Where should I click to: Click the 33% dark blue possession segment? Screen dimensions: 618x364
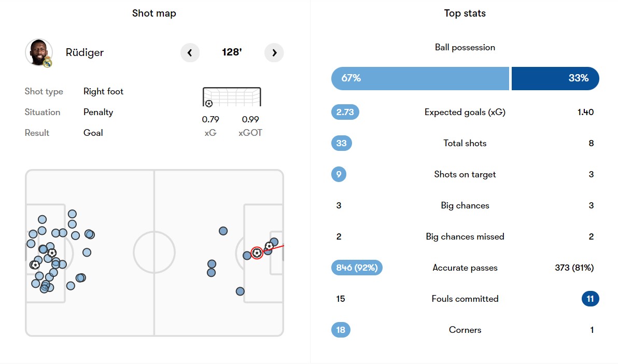pos(555,78)
